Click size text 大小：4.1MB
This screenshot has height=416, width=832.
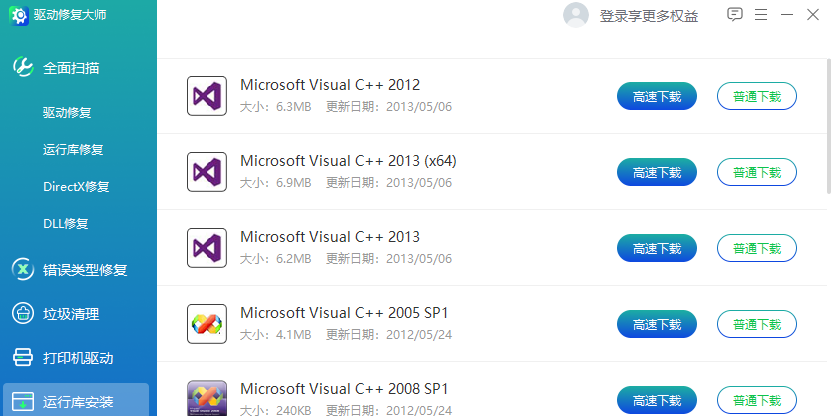(x=275, y=334)
